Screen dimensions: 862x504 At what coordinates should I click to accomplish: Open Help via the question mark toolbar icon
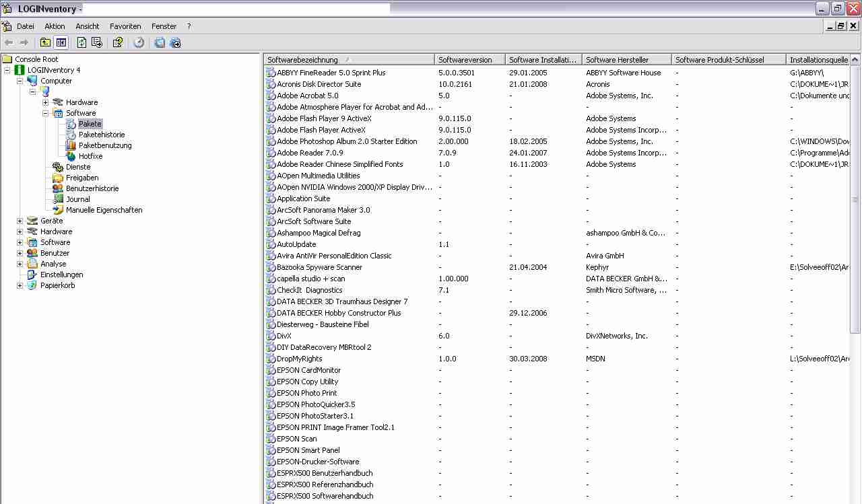pos(118,43)
